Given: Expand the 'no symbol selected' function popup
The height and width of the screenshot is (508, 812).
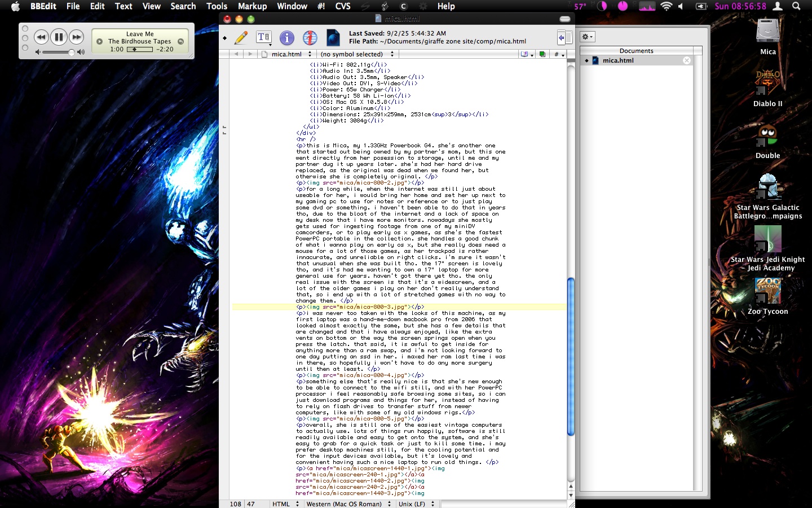Looking at the screenshot, I should (356, 54).
